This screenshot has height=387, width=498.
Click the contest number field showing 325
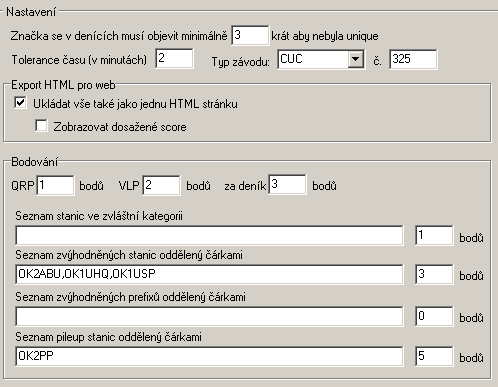(413, 59)
